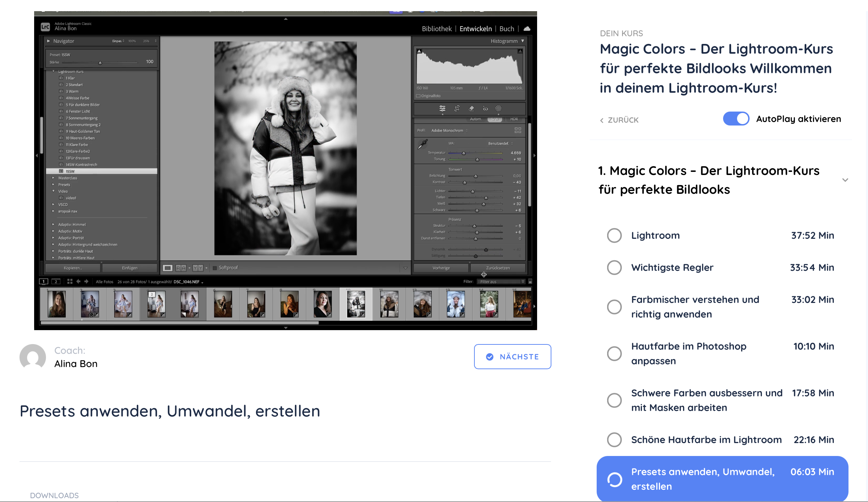Click the cloud sync icon
The image size is (868, 502).
[527, 29]
